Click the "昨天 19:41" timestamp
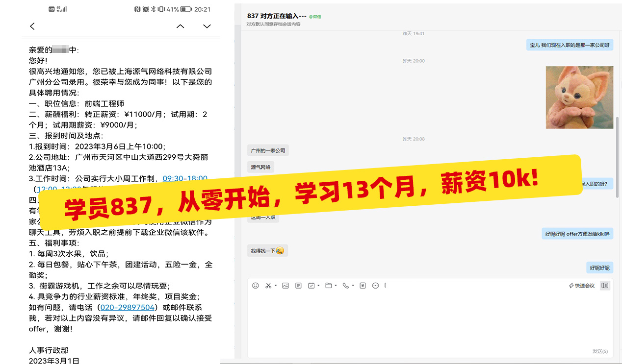 pyautogui.click(x=413, y=34)
